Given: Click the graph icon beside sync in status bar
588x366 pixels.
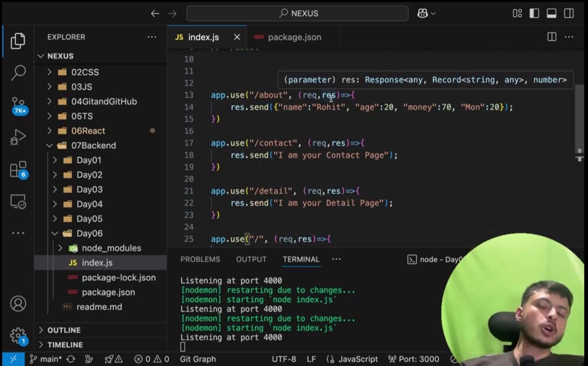Looking at the screenshot, I should click(x=89, y=359).
